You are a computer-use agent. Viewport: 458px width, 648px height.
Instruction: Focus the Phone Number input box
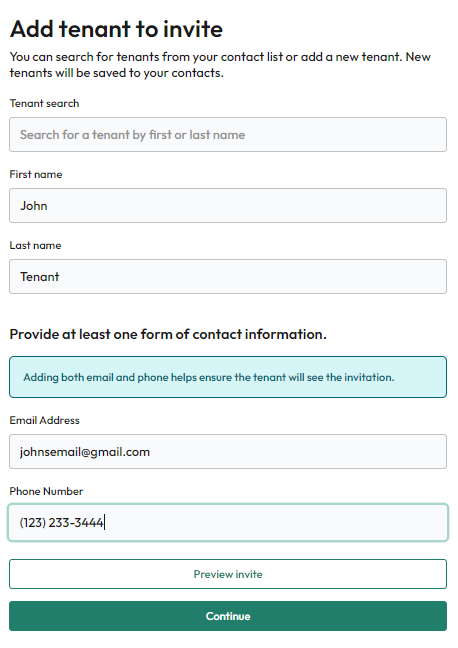click(x=228, y=522)
